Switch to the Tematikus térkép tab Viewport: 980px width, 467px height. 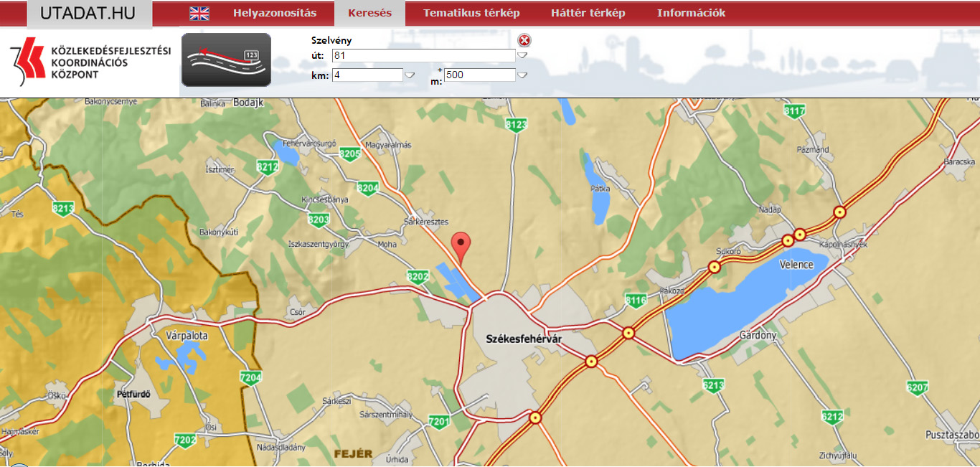[471, 13]
